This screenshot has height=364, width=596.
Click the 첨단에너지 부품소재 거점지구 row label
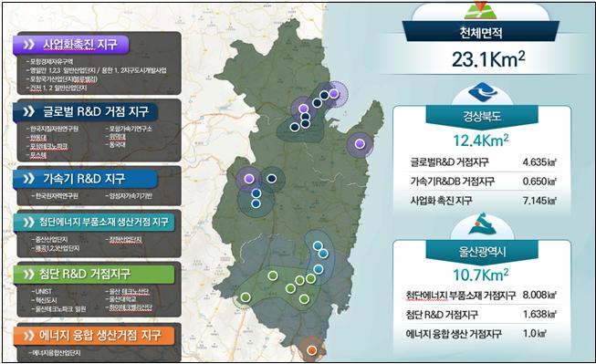coord(461,296)
